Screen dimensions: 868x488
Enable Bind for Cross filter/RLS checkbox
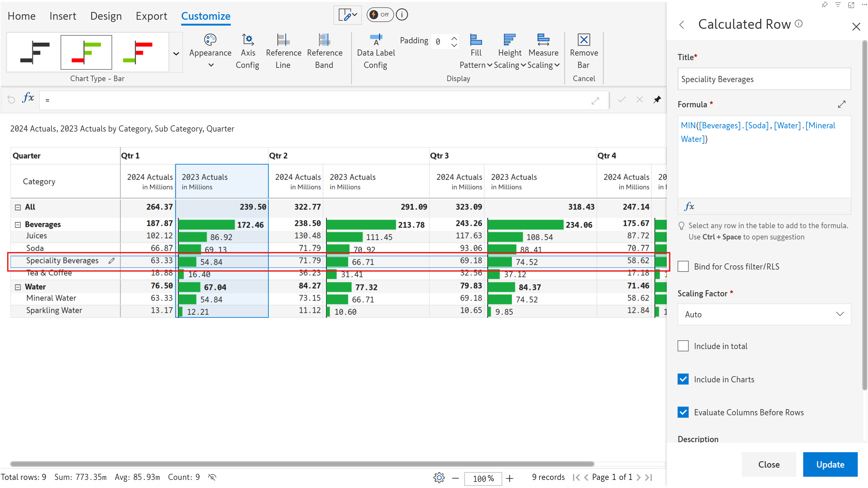[683, 266]
